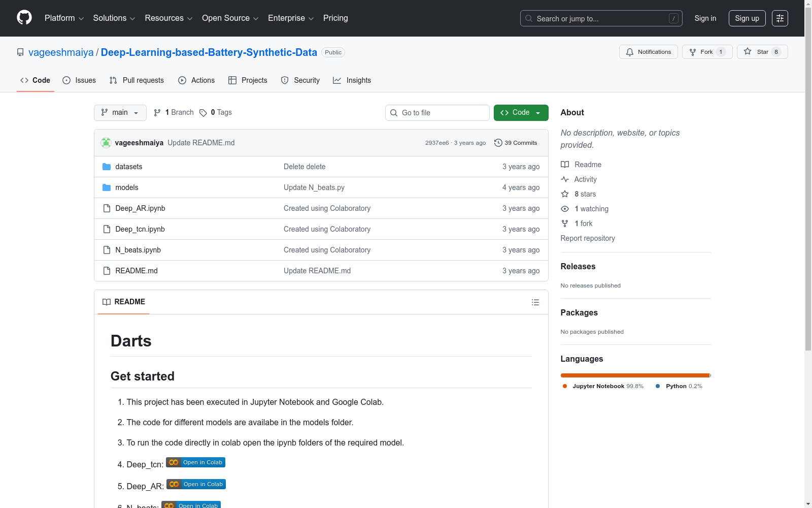This screenshot has height=508, width=812.
Task: Click the Deep_AR Open in Colab badge
Action: coord(196,484)
